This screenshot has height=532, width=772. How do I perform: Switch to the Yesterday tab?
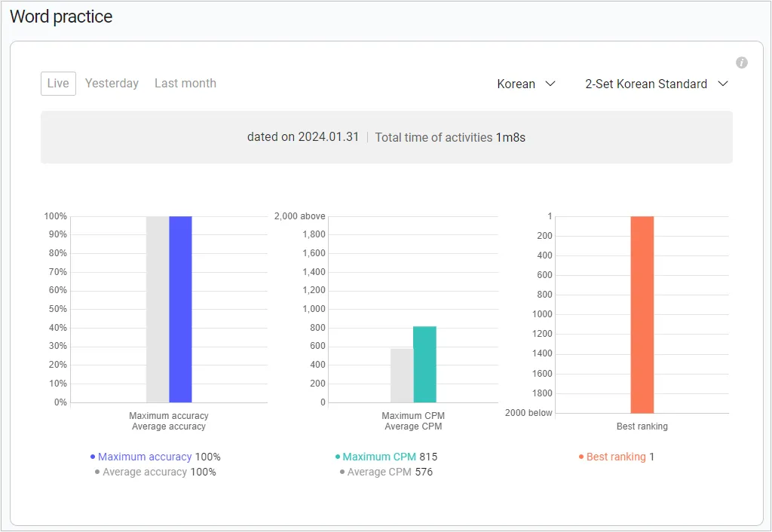[112, 83]
